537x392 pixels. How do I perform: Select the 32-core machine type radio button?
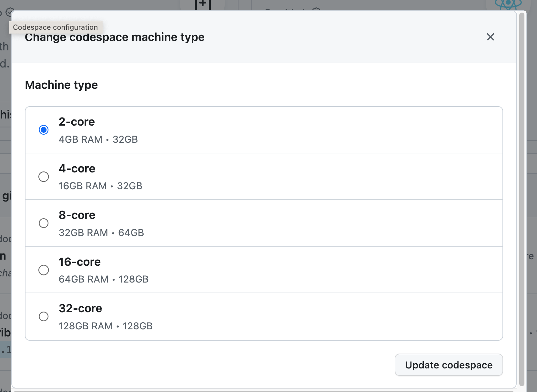tap(44, 316)
